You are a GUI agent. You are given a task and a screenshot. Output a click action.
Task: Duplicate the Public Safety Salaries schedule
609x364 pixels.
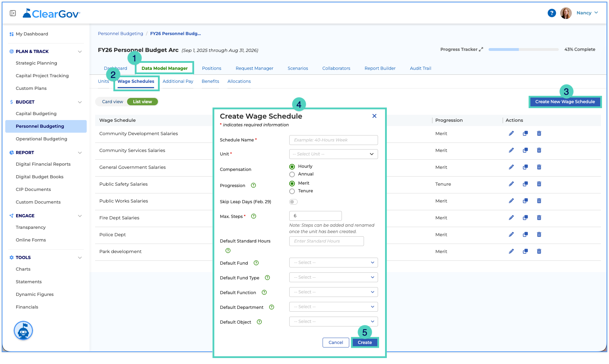525,184
